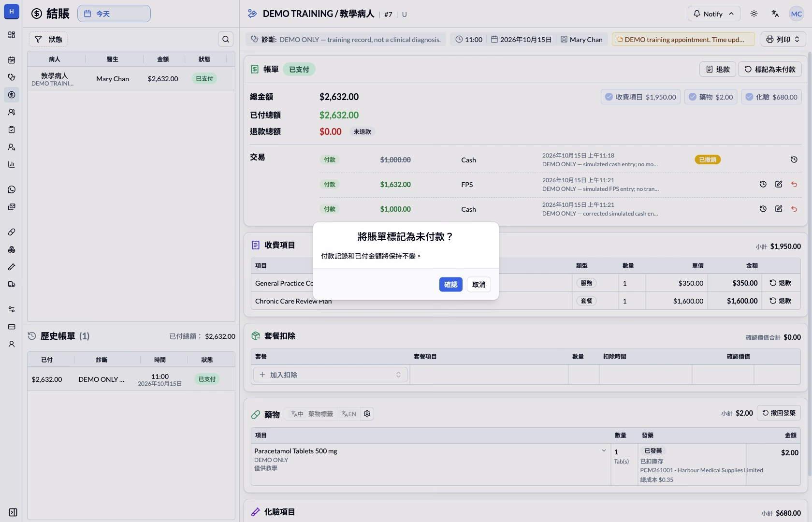Switch drug label to EN language
Viewport: 812px width, 522px height.
(x=348, y=414)
